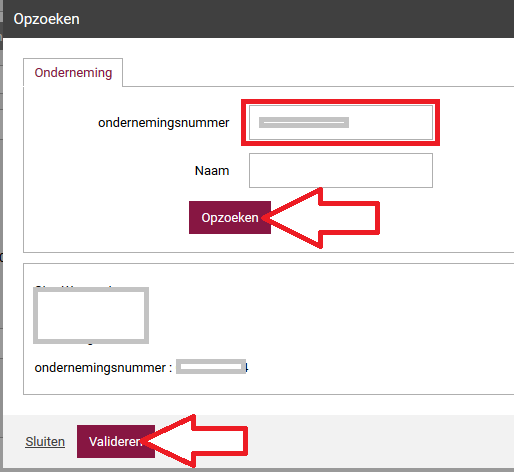Viewport: 514px width, 472px height.
Task: Click the masked value inside the ondernemingsnummer field
Action: click(x=304, y=122)
